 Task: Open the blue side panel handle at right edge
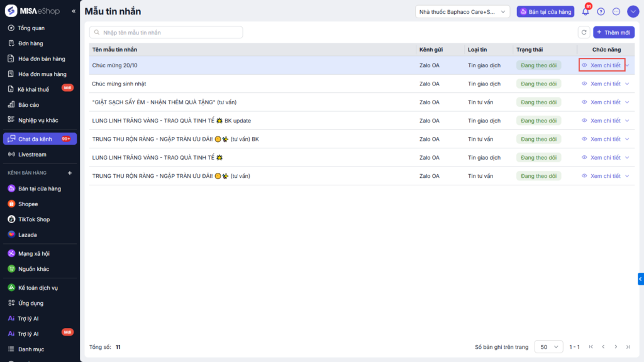tap(640, 279)
